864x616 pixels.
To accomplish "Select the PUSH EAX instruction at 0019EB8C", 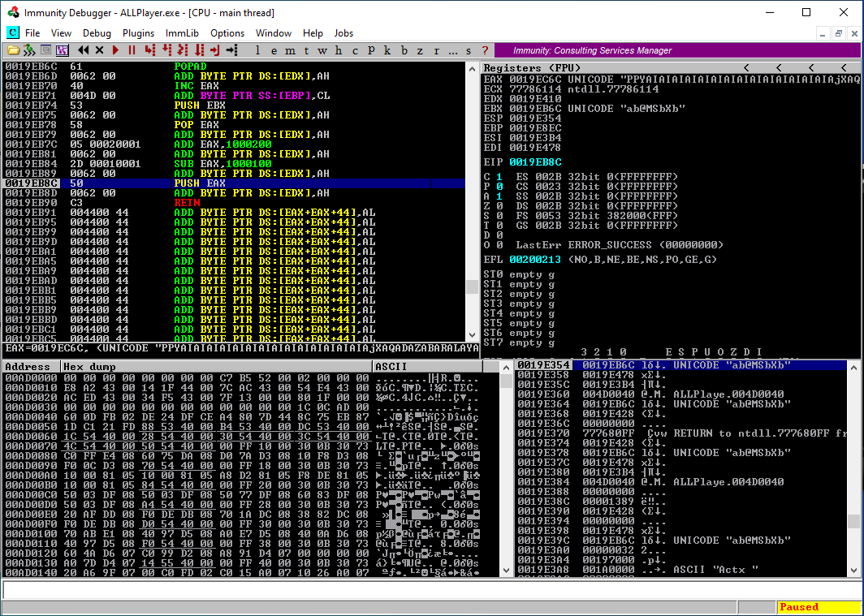I will coord(234,183).
